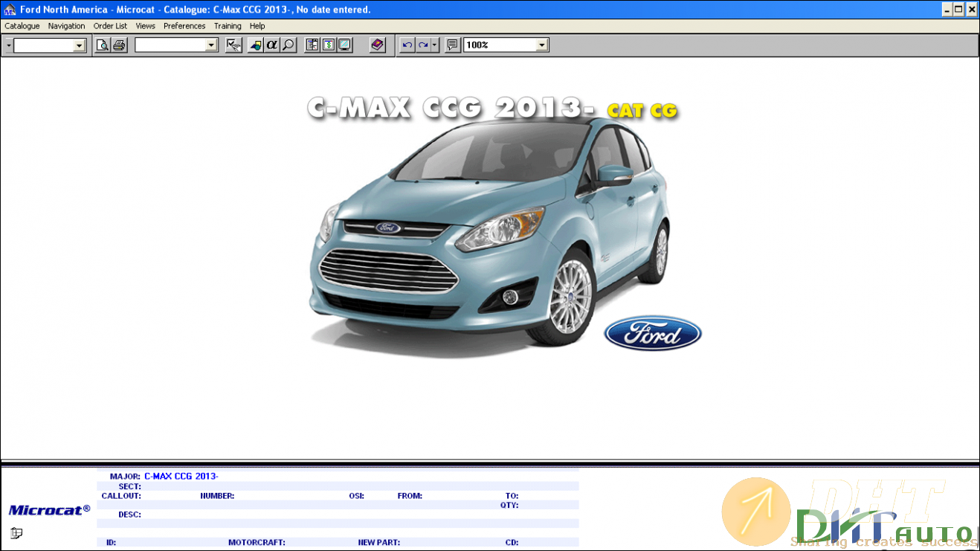Screen dimensions: 980x551
Task: Click the print preview icon
Action: pos(103,45)
